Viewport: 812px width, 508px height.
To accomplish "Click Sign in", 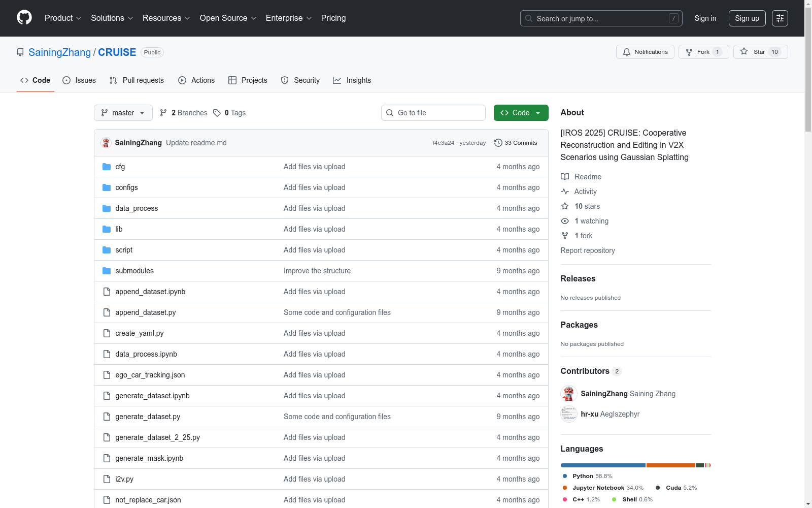I will 705,18.
